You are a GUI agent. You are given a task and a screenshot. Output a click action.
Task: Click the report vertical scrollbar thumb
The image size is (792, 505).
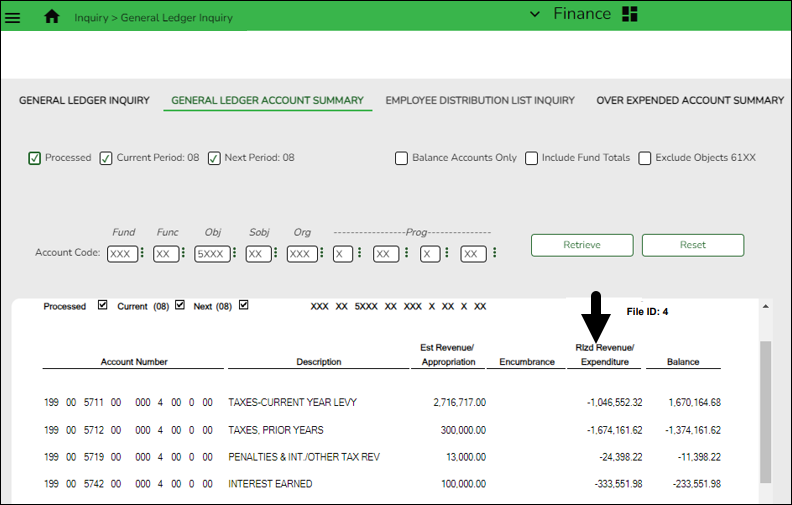click(x=766, y=412)
